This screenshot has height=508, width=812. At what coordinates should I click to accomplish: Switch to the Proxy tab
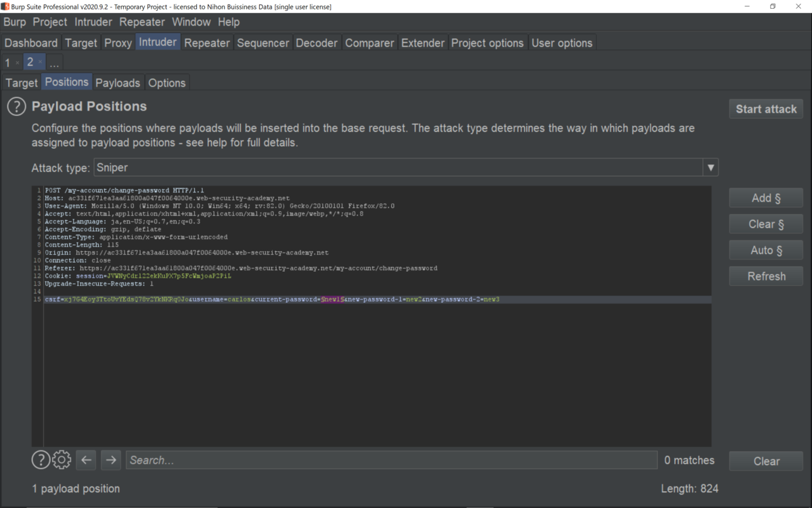click(x=118, y=43)
